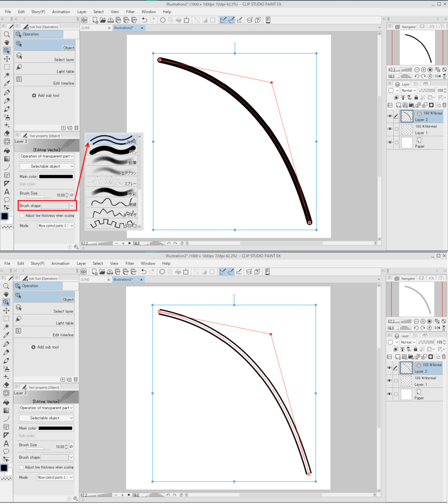Click Zoom in plus icon in top Navigator
Viewport: 448px width, 504px height.
pos(424,70)
